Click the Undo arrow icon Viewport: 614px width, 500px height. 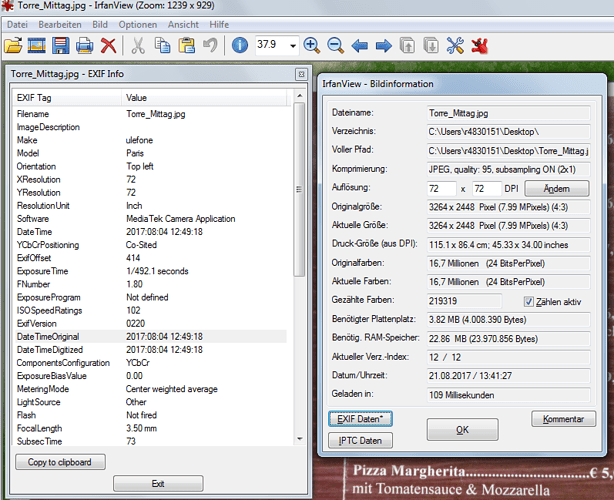(x=210, y=46)
